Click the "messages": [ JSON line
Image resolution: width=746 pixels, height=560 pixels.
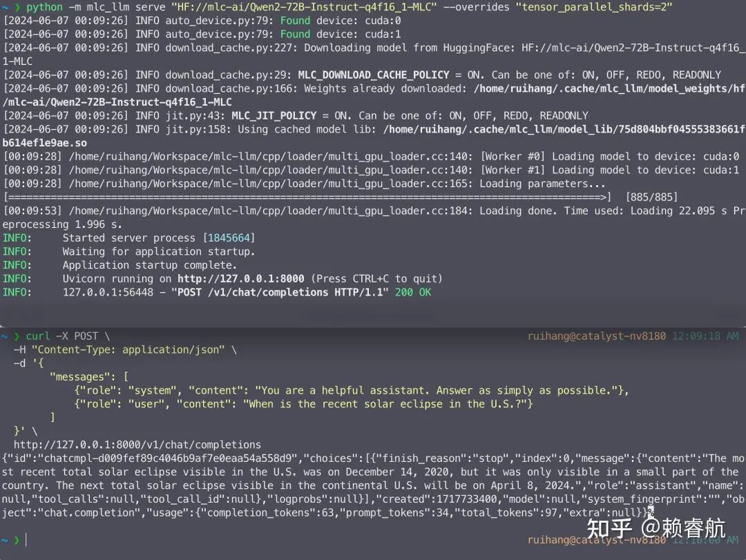click(89, 377)
